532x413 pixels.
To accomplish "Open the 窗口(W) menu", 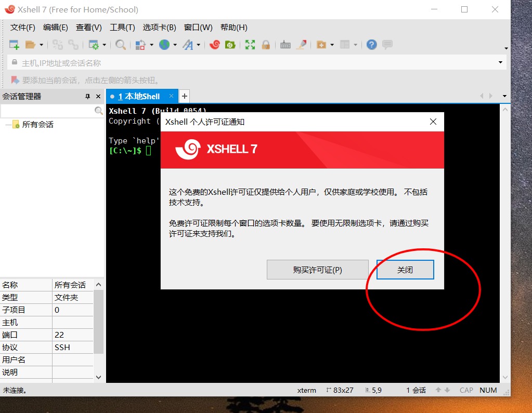I will click(x=198, y=28).
